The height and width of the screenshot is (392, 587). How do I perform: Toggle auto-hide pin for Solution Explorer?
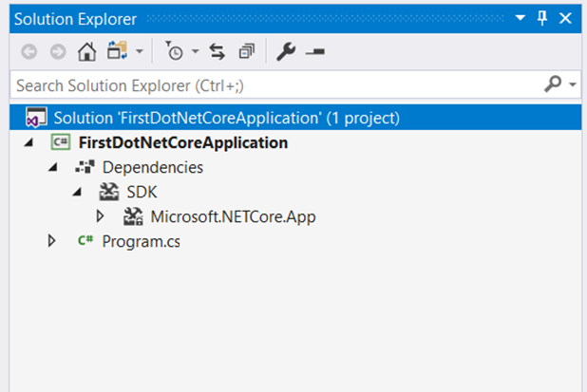542,18
